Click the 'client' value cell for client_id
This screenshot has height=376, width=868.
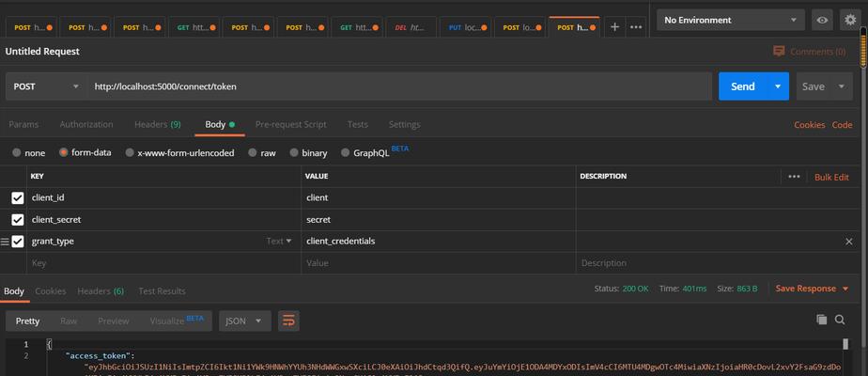[439, 197]
